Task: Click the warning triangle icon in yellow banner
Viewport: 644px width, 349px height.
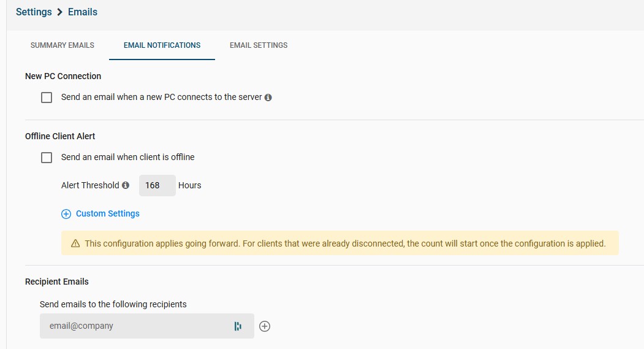Action: (75, 244)
